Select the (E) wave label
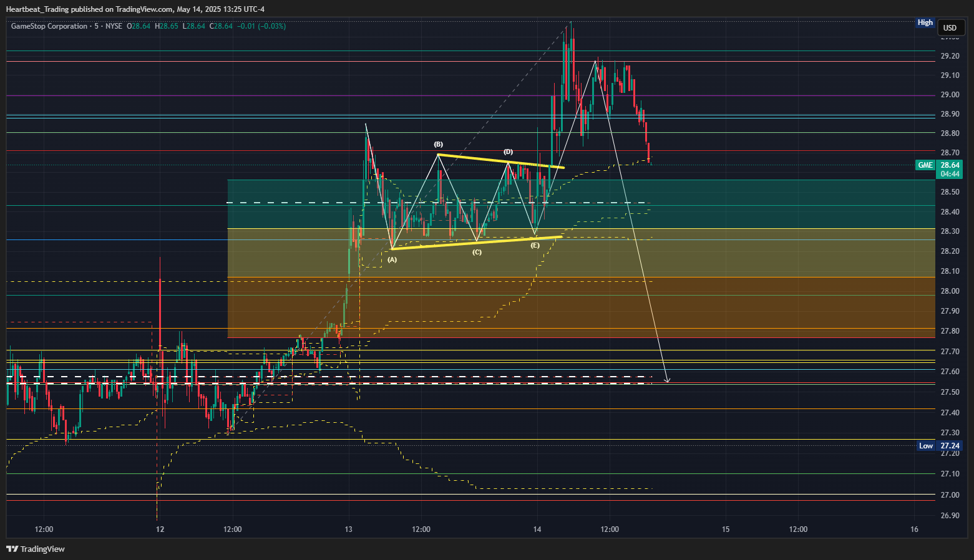 coord(535,245)
